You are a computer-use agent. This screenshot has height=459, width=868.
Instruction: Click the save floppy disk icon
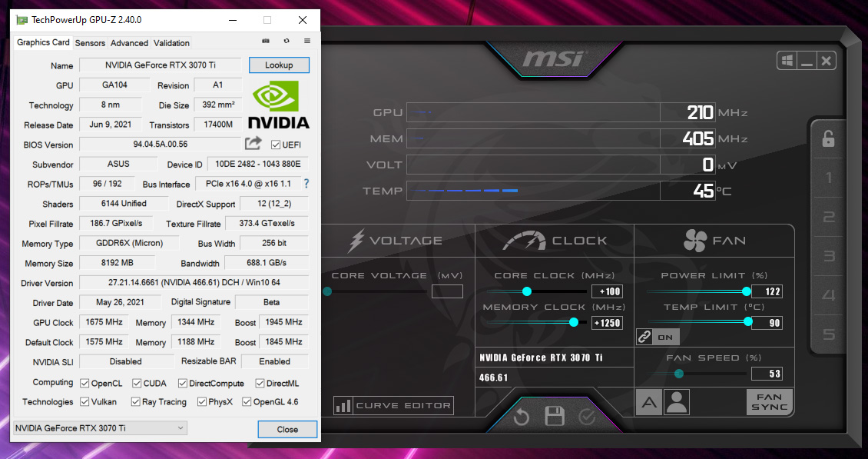pyautogui.click(x=554, y=416)
